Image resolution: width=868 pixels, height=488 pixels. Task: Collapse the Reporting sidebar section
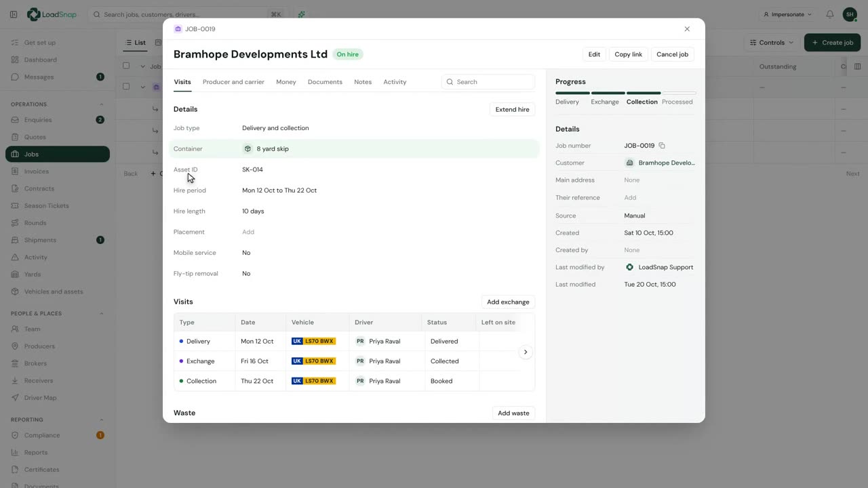tap(102, 420)
